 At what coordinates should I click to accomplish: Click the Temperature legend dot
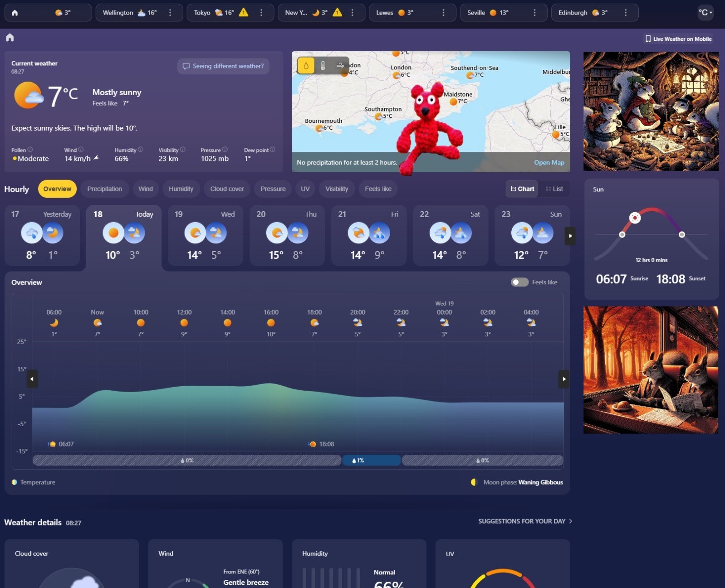15,482
